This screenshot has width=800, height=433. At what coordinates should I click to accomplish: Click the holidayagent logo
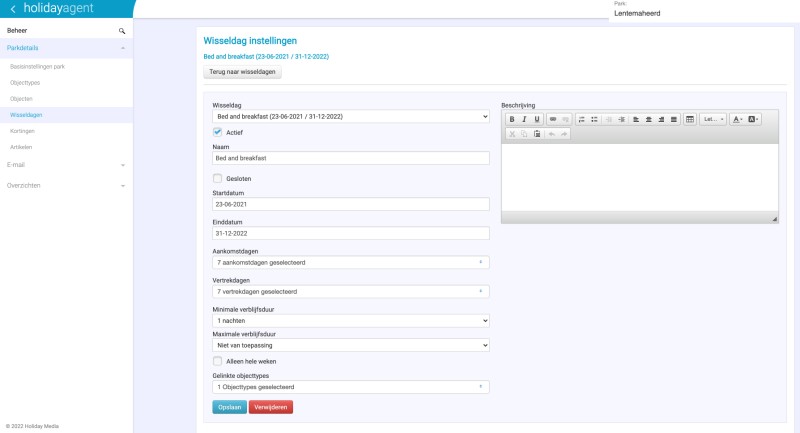point(58,8)
